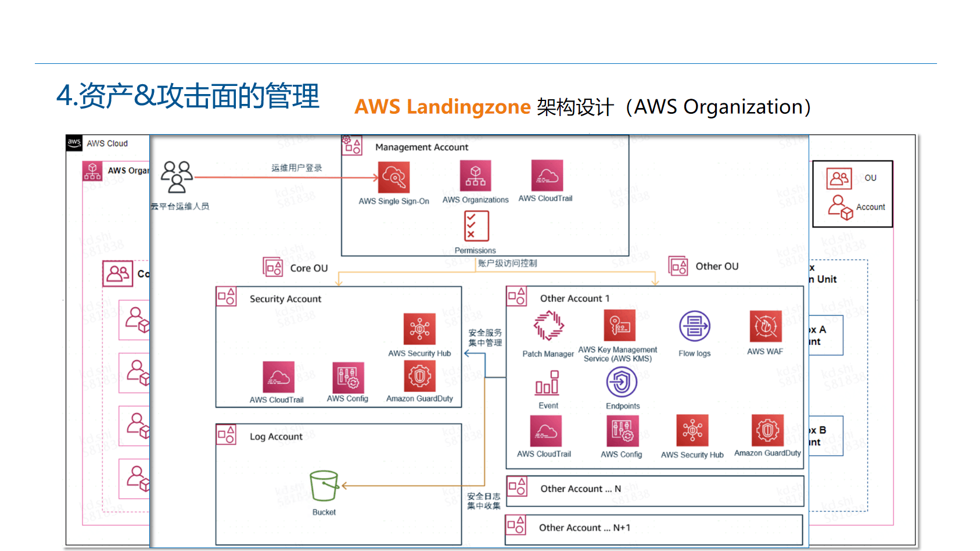The width and height of the screenshot is (980, 551).
Task: Click the Security Account label
Action: 285,299
